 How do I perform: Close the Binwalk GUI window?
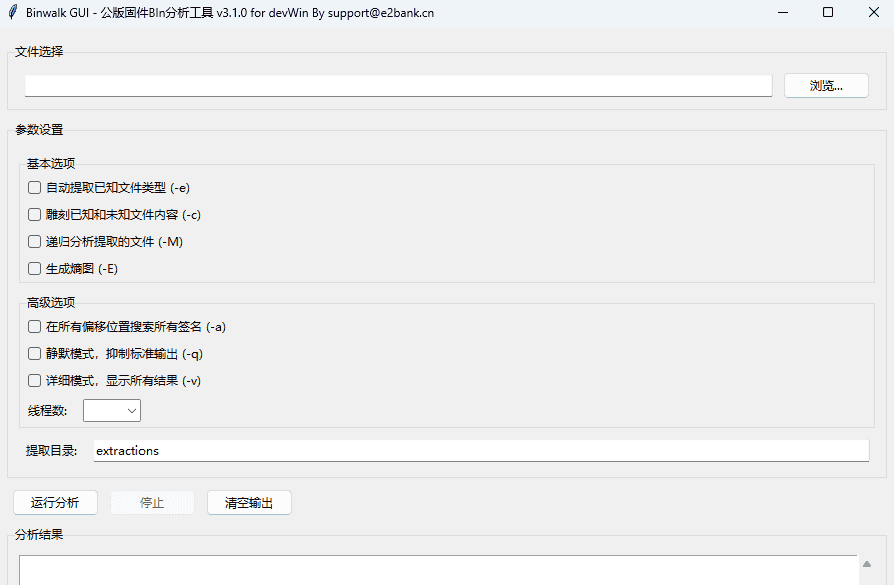coord(872,13)
